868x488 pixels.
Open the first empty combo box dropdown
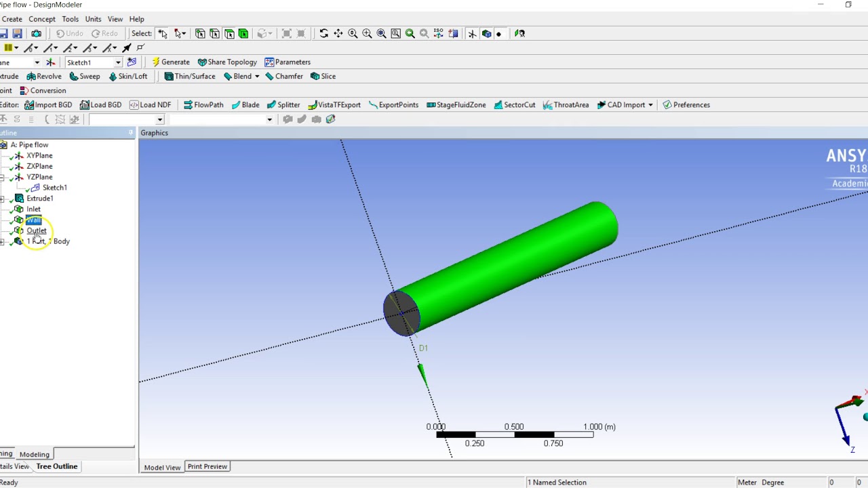[160, 120]
